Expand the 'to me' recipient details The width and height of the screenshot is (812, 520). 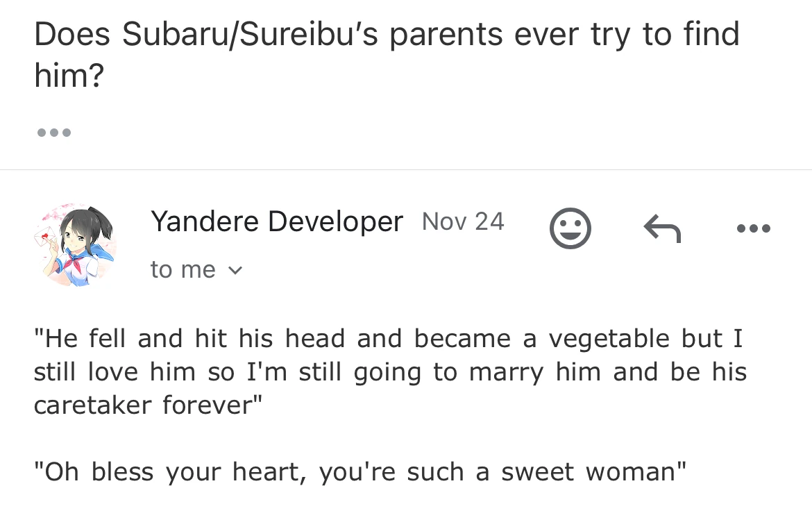(x=197, y=269)
